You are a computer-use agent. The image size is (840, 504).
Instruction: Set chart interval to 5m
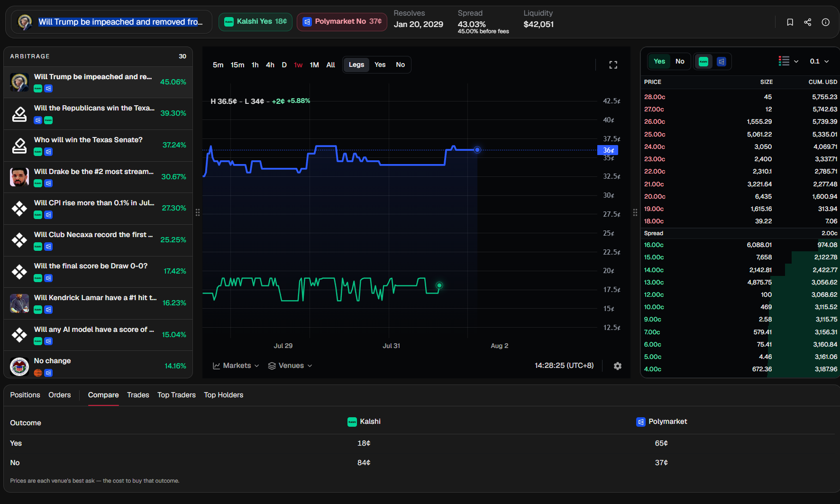tap(218, 65)
